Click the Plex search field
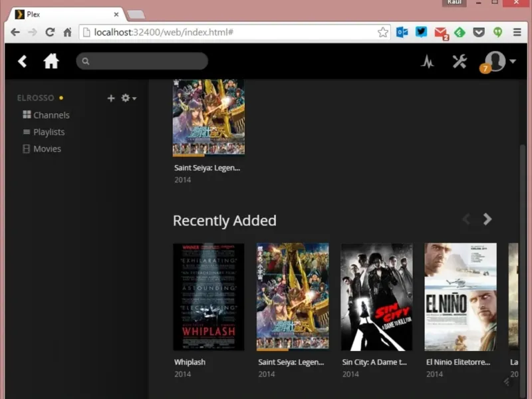Image resolution: width=532 pixels, height=399 pixels. click(x=142, y=61)
